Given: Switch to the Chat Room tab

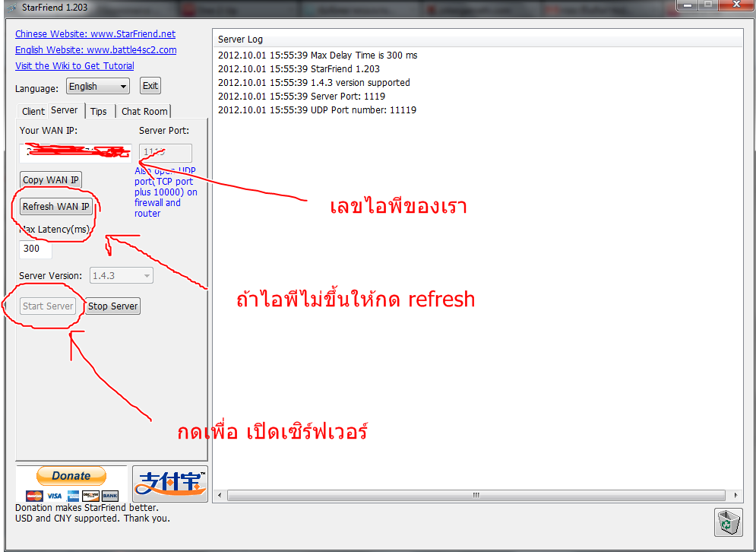Looking at the screenshot, I should click(144, 112).
